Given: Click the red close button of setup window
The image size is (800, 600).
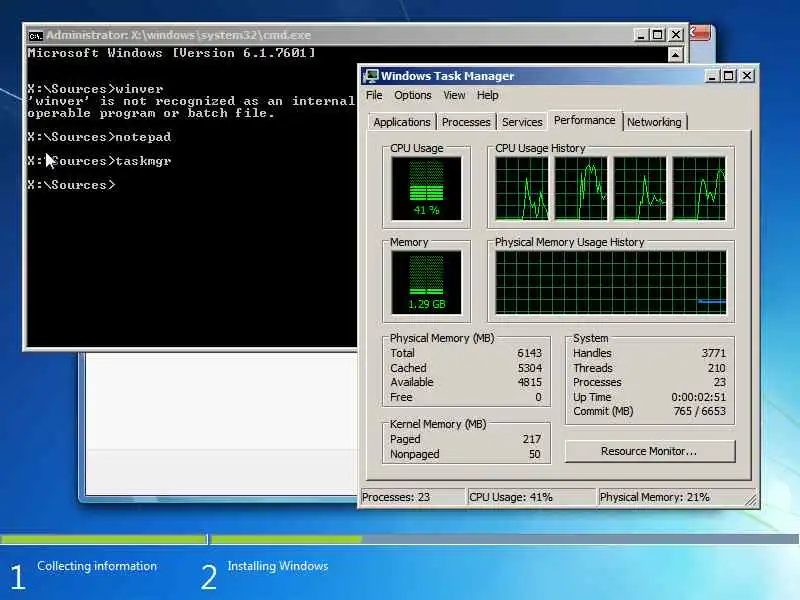Looking at the screenshot, I should (701, 34).
